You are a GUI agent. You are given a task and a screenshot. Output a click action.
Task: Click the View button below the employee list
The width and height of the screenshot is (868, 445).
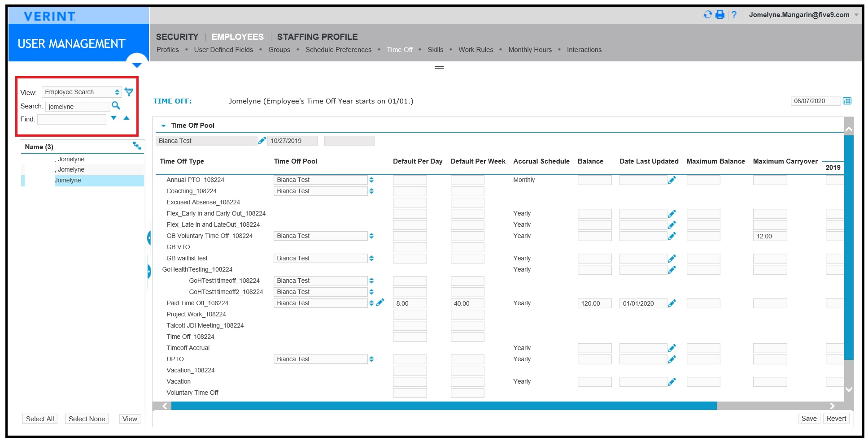(x=130, y=419)
